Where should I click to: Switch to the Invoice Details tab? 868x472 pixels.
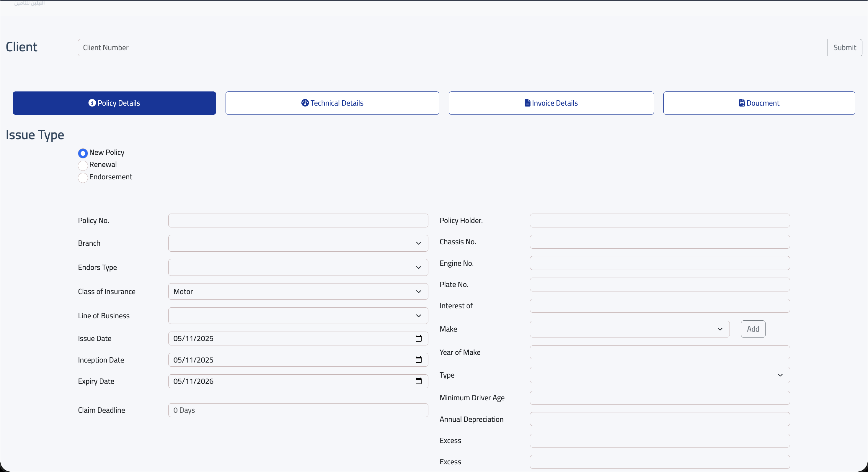[x=551, y=103]
